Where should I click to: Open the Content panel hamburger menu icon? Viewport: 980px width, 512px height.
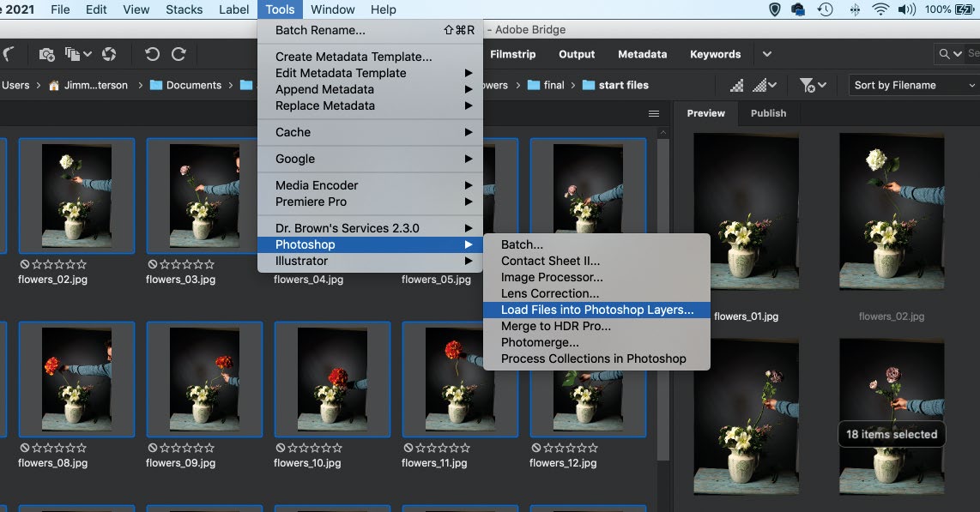654,114
